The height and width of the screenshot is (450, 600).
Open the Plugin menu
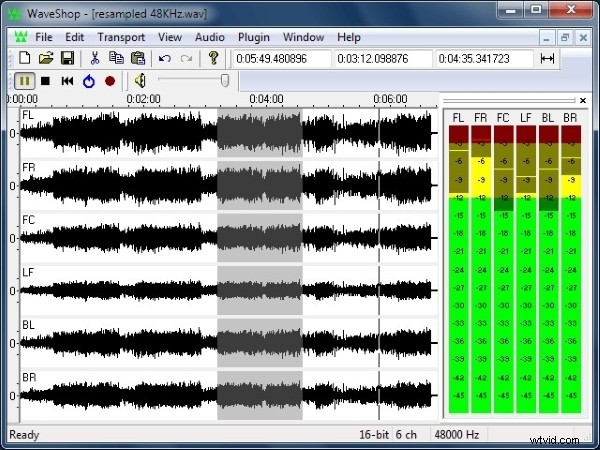(254, 37)
